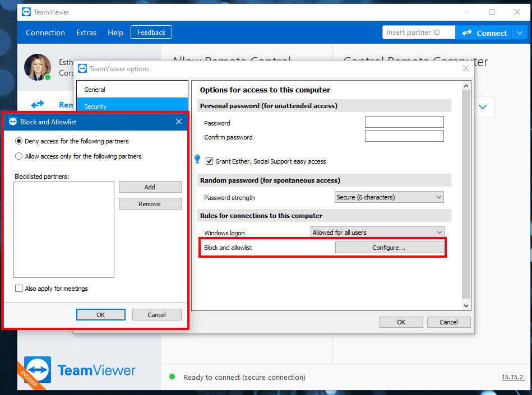Viewport: 532px width, 395px height.
Task: Select Deny access for the following partners
Action: [18, 141]
